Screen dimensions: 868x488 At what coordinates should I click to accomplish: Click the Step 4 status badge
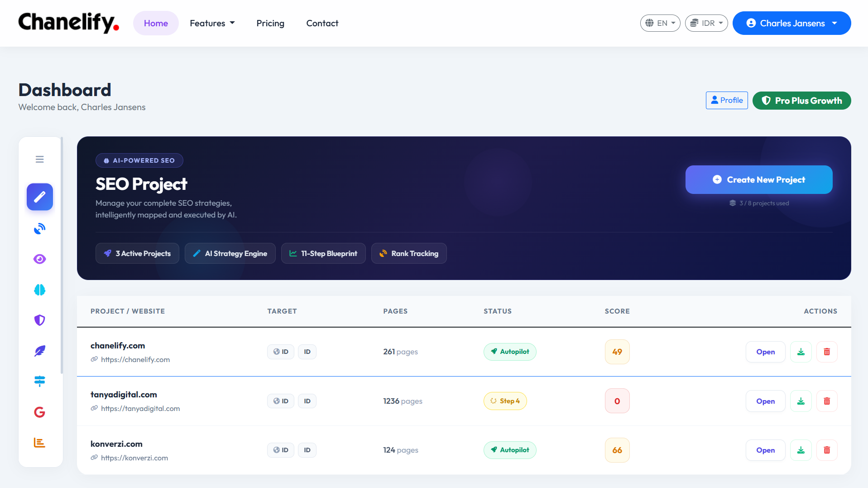point(505,401)
